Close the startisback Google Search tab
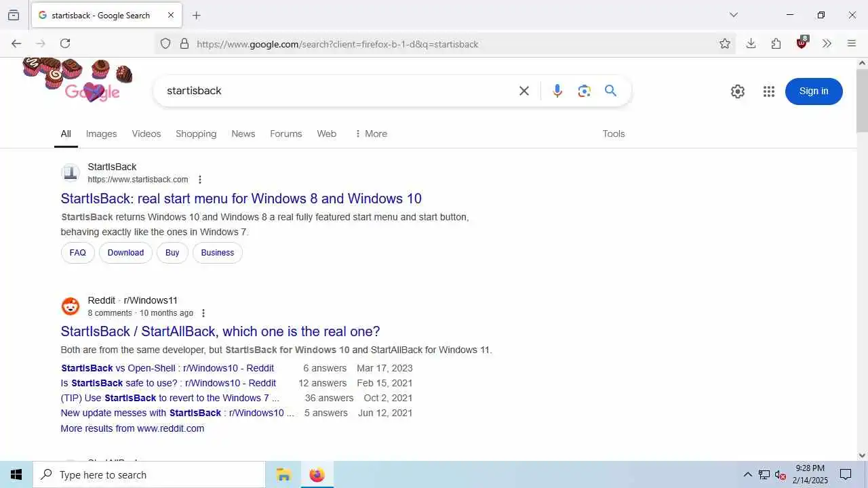This screenshot has height=488, width=868. [x=170, y=15]
